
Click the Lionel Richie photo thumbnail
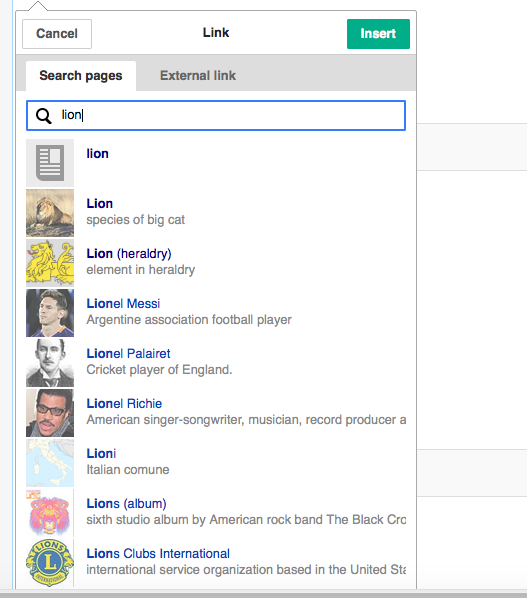point(50,413)
